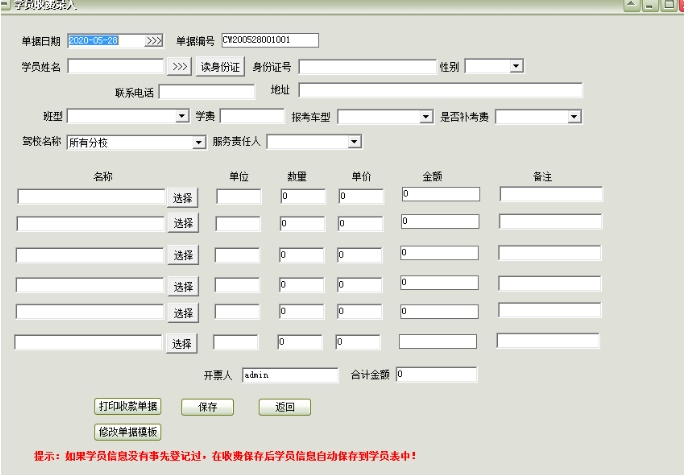Image resolution: width=684 pixels, height=475 pixels.
Task: Minimize the 学员收款录入 window
Action: (650, 5)
